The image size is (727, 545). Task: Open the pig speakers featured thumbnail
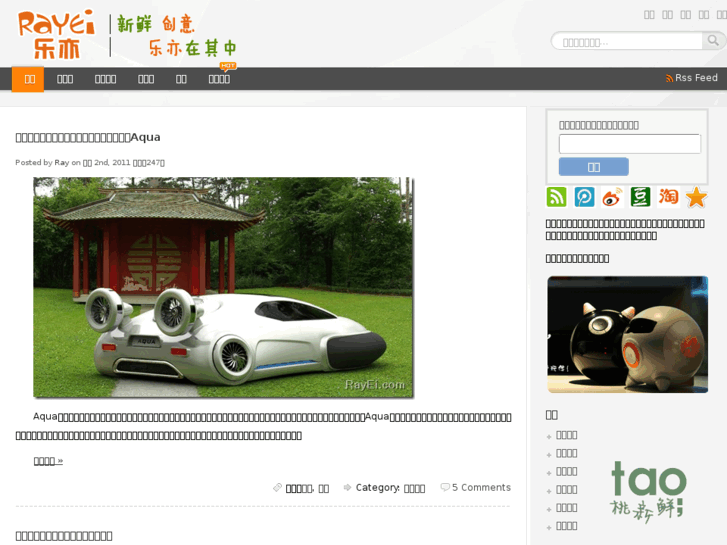tap(628, 334)
